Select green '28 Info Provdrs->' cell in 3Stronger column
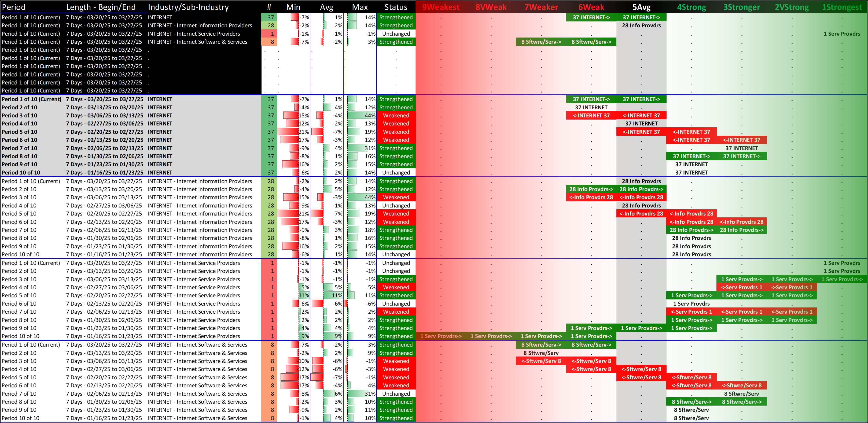 pyautogui.click(x=741, y=230)
